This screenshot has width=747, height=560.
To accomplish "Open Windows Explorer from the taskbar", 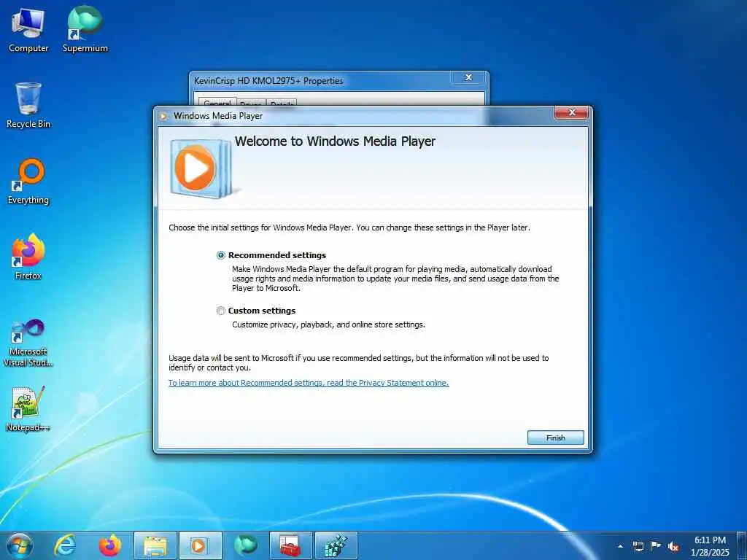I will (155, 545).
